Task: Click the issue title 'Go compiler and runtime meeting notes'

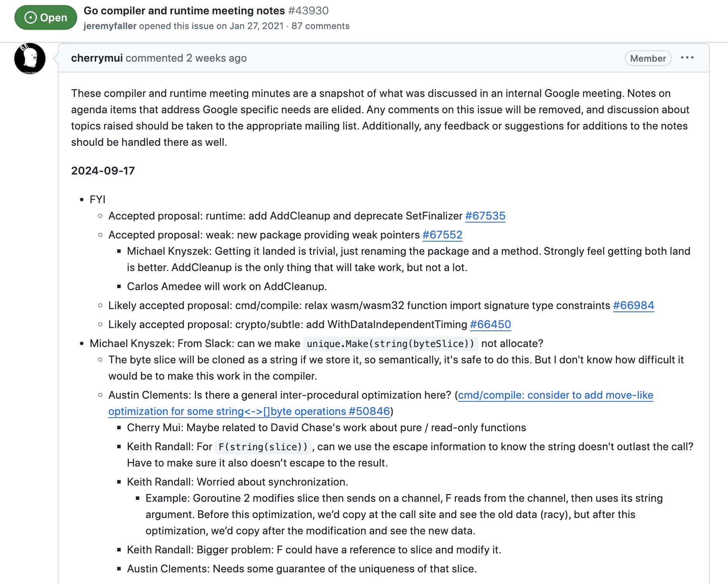Action: point(184,10)
